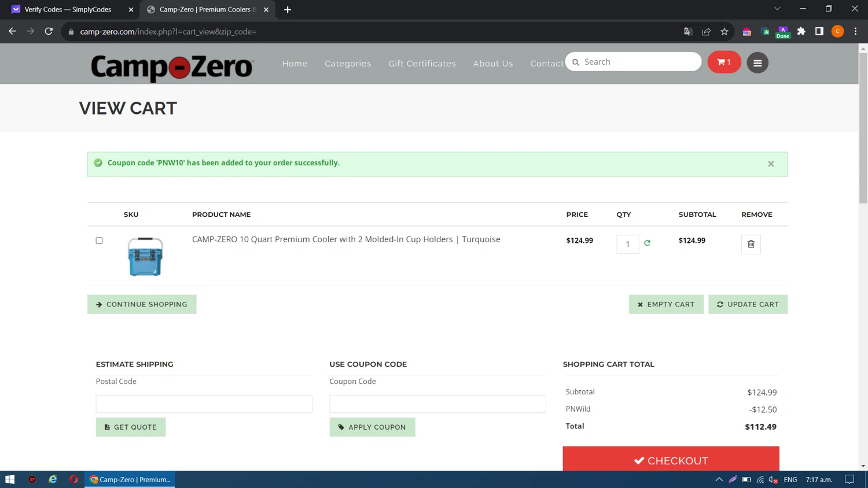Open Chrome three-dot menu
The height and width of the screenshot is (488, 868).
[856, 31]
